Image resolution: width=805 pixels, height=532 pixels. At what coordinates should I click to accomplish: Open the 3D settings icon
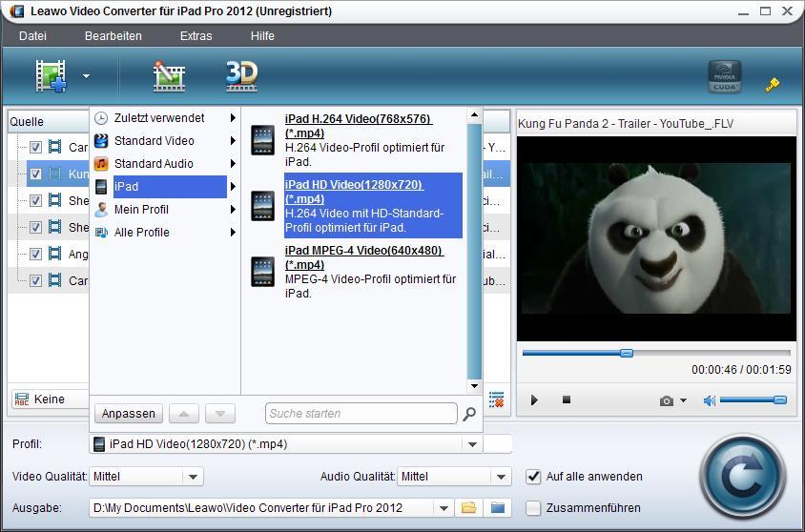(x=241, y=76)
